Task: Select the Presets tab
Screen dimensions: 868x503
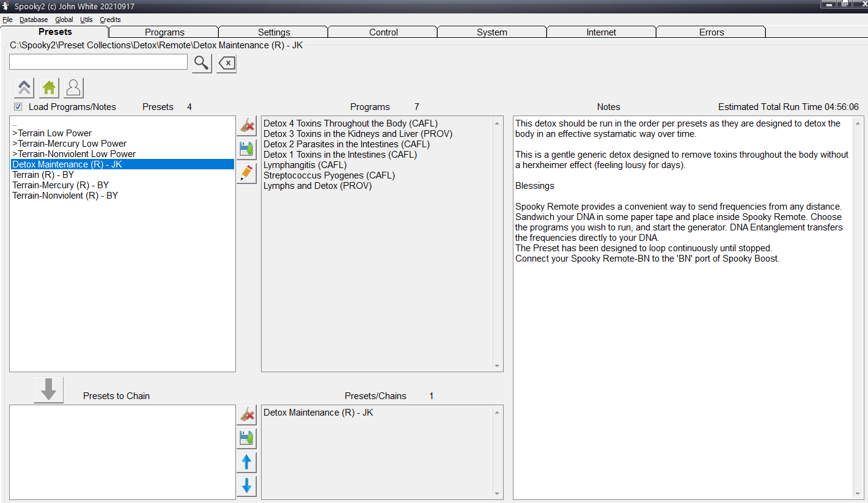Action: coord(55,32)
